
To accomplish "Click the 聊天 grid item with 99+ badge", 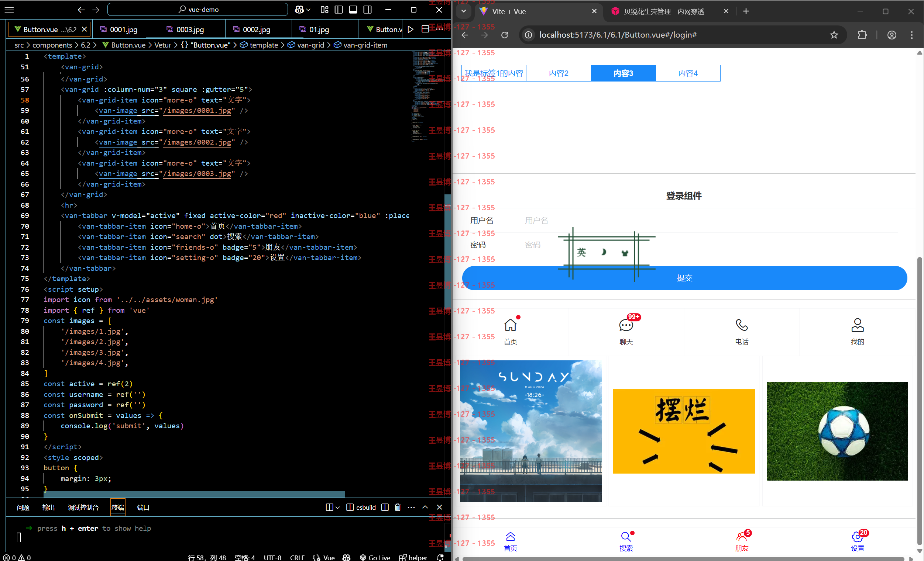I will click(x=626, y=332).
